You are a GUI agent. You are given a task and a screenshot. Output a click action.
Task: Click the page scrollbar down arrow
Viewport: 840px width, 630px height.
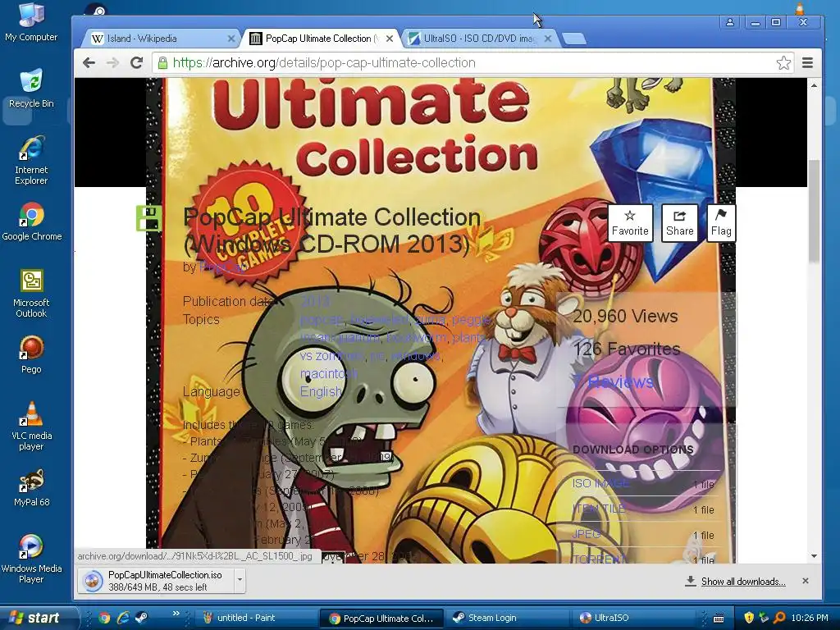click(814, 556)
